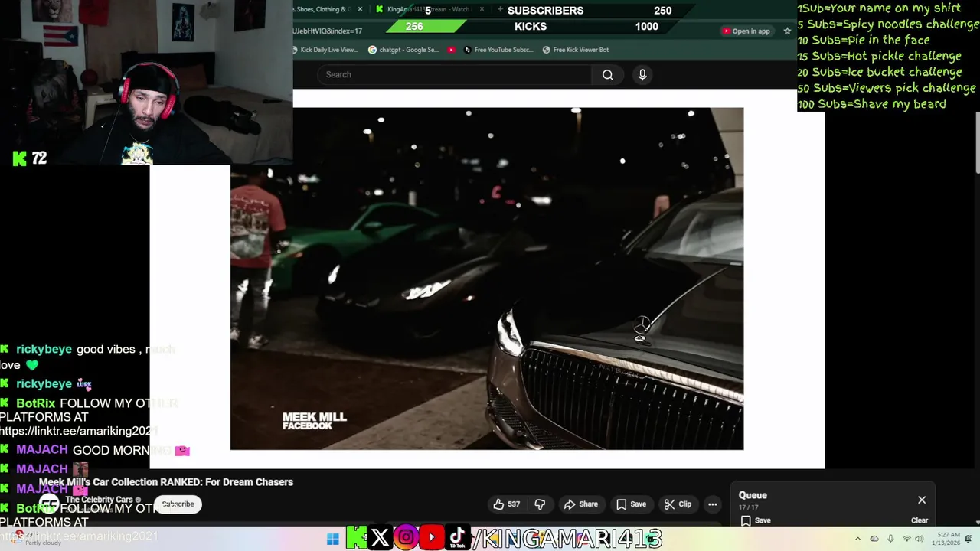Close the Queue panel

[x=922, y=500]
